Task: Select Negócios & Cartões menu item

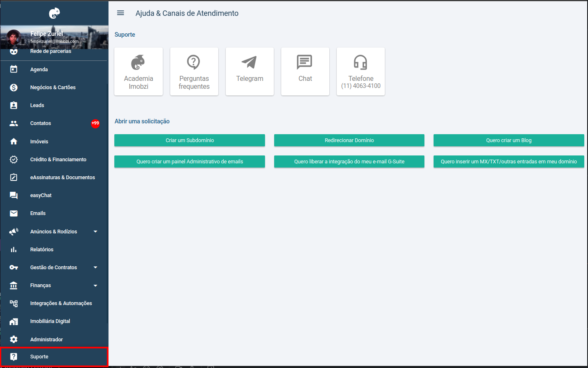Action: (54, 88)
